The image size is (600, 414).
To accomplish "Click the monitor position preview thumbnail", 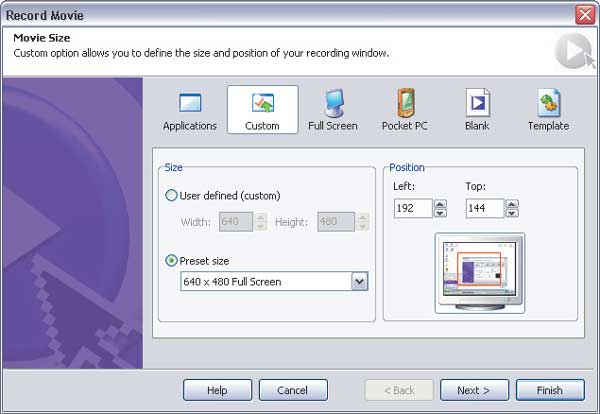I will [x=481, y=271].
